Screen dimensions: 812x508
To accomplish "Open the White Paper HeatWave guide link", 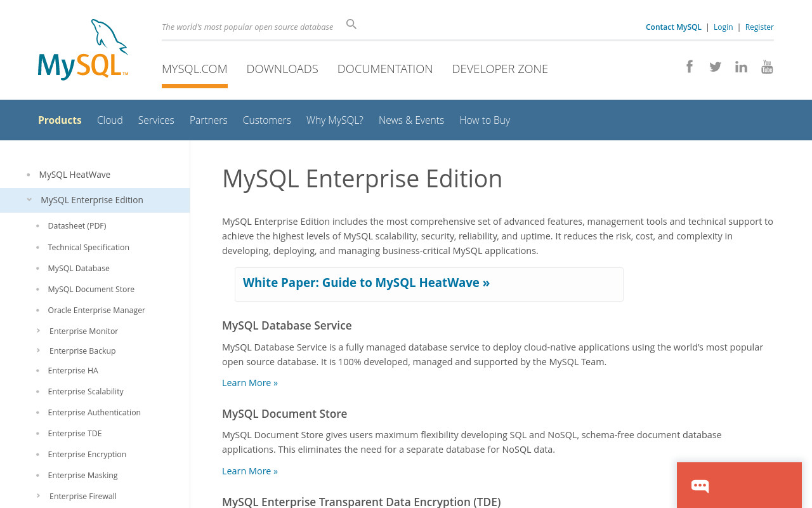I will pos(366,283).
